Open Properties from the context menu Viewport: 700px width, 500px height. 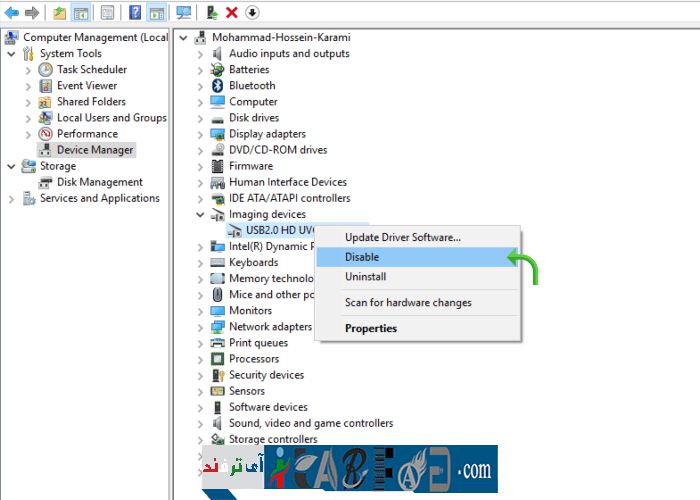pos(370,328)
